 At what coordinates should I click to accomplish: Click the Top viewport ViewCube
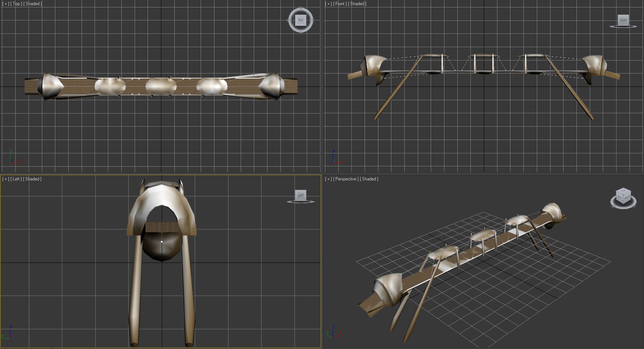(301, 20)
